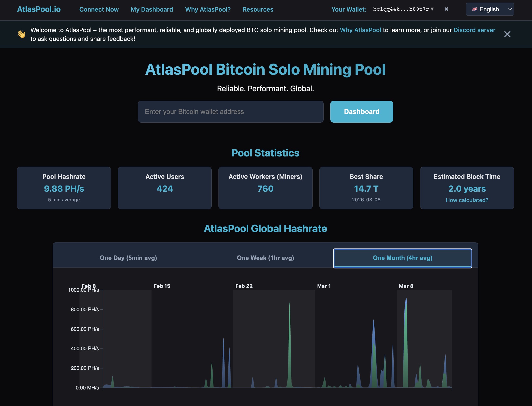Click the waving hand emoji icon
The height and width of the screenshot is (406, 532).
click(x=22, y=34)
